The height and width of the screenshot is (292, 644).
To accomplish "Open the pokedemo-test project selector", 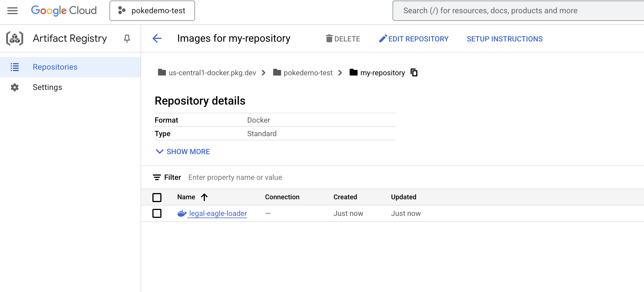I will point(152,11).
